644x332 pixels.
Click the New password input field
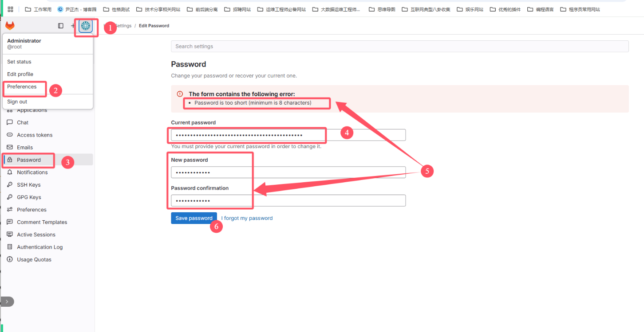click(288, 172)
